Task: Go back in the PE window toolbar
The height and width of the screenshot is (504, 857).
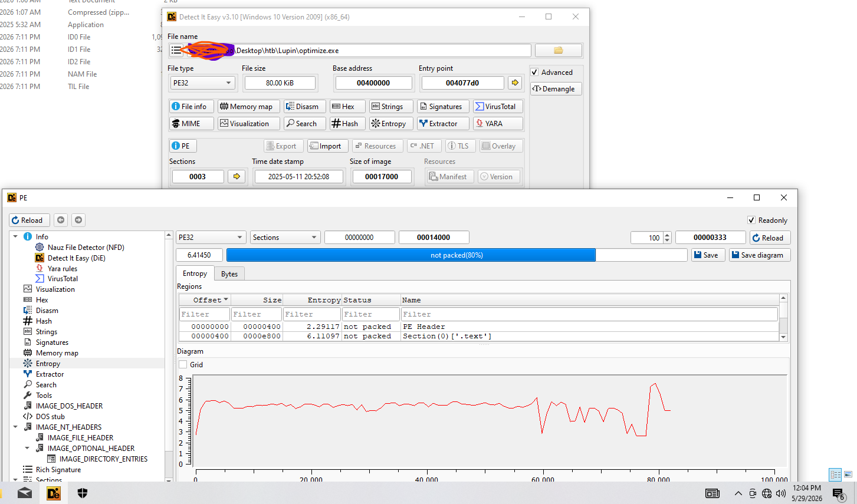Action: tap(61, 220)
